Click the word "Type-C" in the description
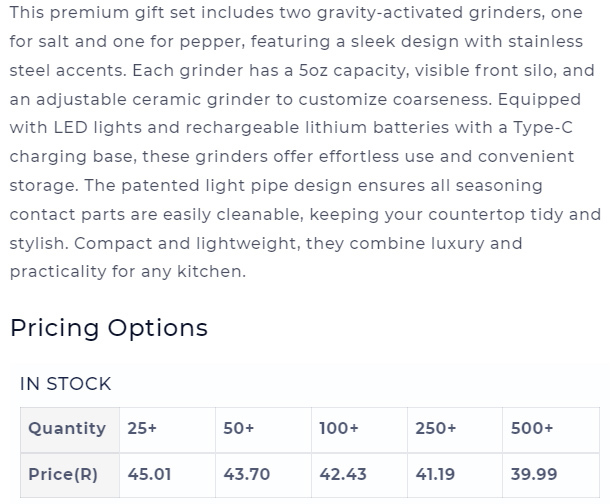 coord(543,129)
